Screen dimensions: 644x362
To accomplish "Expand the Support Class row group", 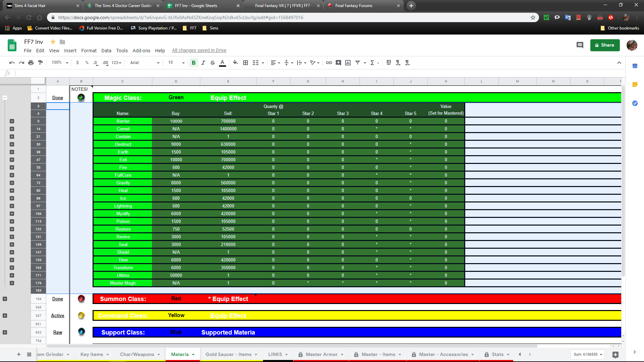I will click(5, 332).
